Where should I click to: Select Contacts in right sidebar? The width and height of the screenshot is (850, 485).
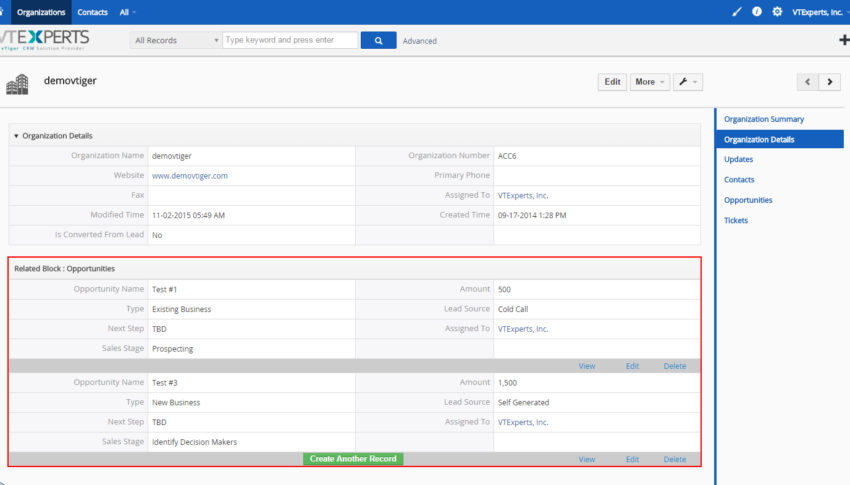coord(739,179)
